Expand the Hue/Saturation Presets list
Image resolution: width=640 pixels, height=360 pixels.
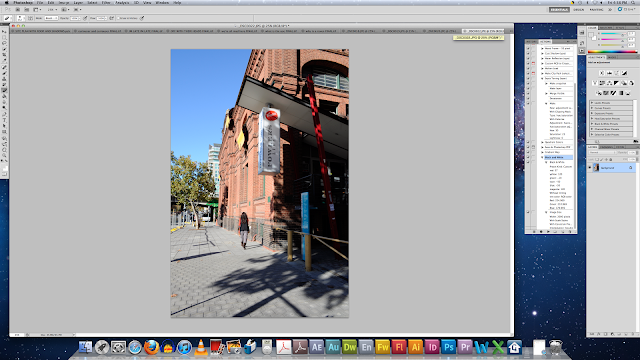592,118
